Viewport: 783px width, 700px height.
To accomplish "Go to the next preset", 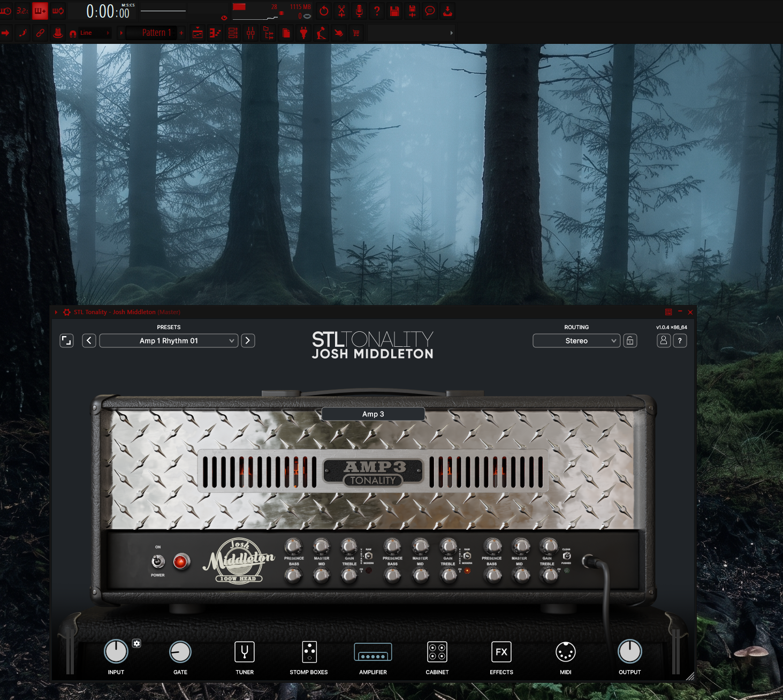I will coord(248,340).
